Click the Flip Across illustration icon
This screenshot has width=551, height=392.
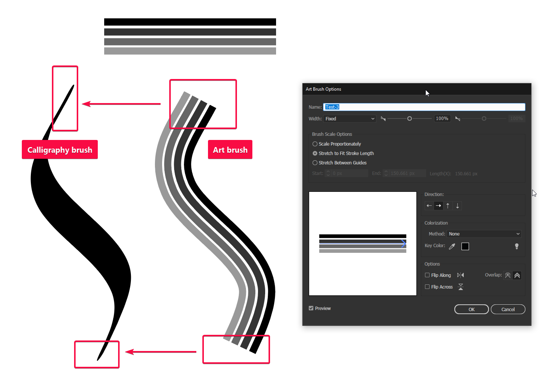pos(460,287)
